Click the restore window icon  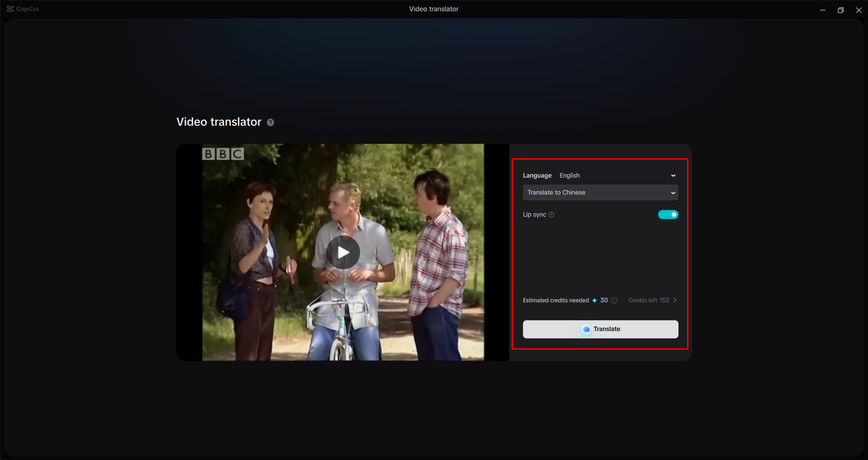tap(840, 9)
